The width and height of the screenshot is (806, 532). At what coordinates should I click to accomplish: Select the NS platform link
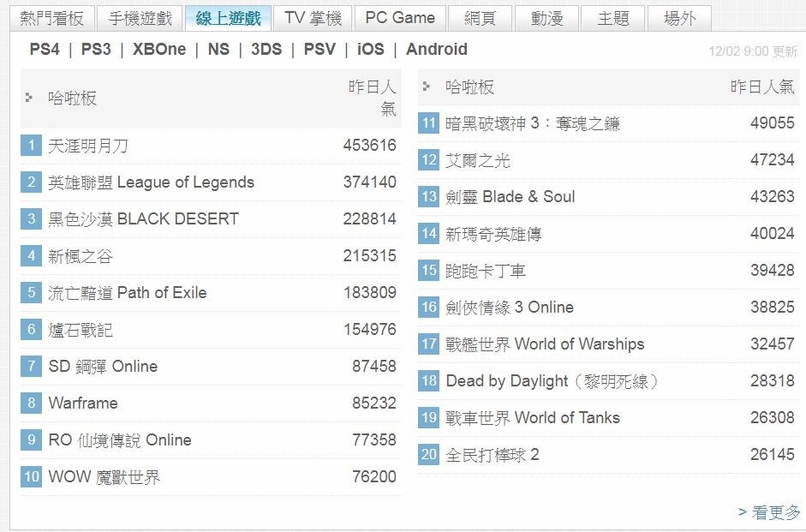point(218,50)
